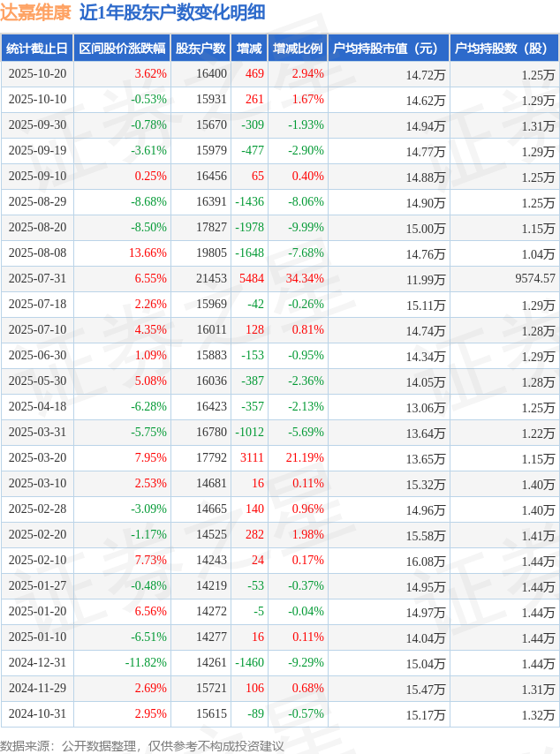Select the 区间股价涨跌幅 column header

pyautogui.click(x=122, y=48)
